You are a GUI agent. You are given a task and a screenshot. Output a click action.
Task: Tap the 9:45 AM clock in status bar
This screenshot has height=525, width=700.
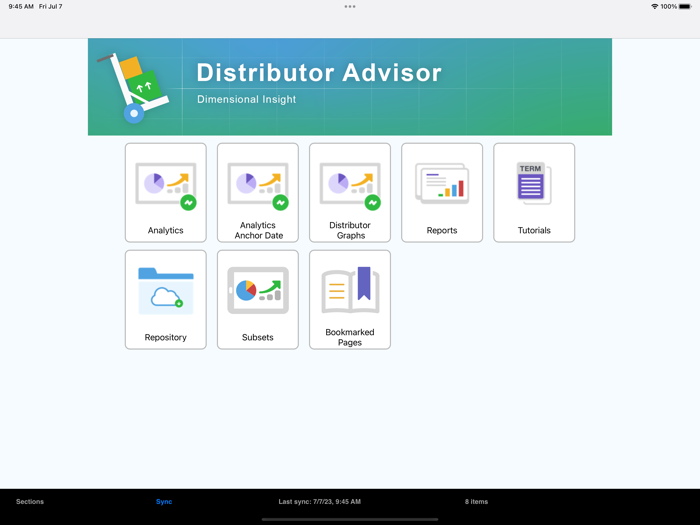click(x=21, y=7)
